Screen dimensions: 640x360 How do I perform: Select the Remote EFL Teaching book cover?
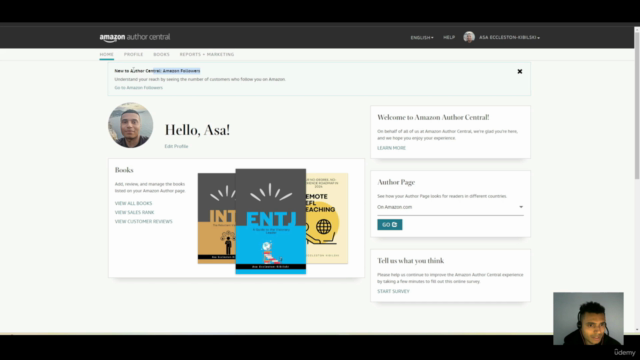pyautogui.click(x=327, y=218)
